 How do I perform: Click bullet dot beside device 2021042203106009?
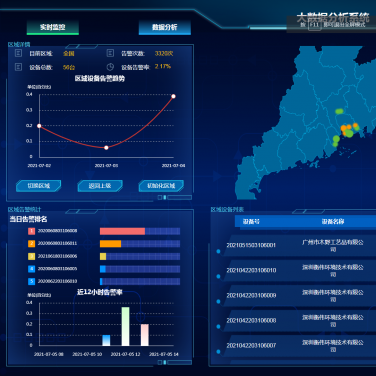218,301
